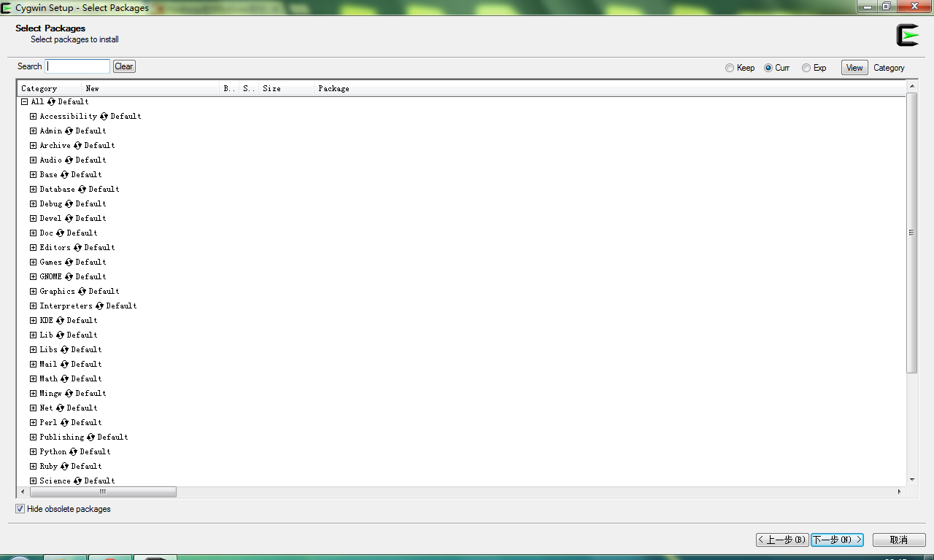The image size is (934, 560).
Task: Click the cycle icon for Mail category
Action: (x=65, y=364)
